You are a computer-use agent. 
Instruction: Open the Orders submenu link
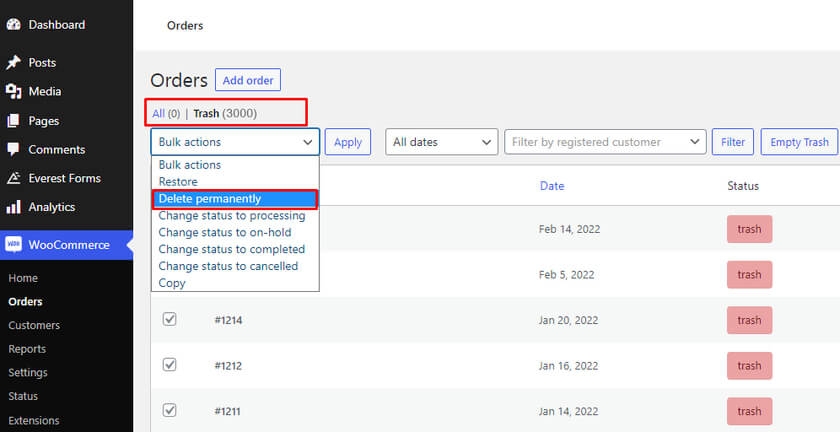coord(25,301)
